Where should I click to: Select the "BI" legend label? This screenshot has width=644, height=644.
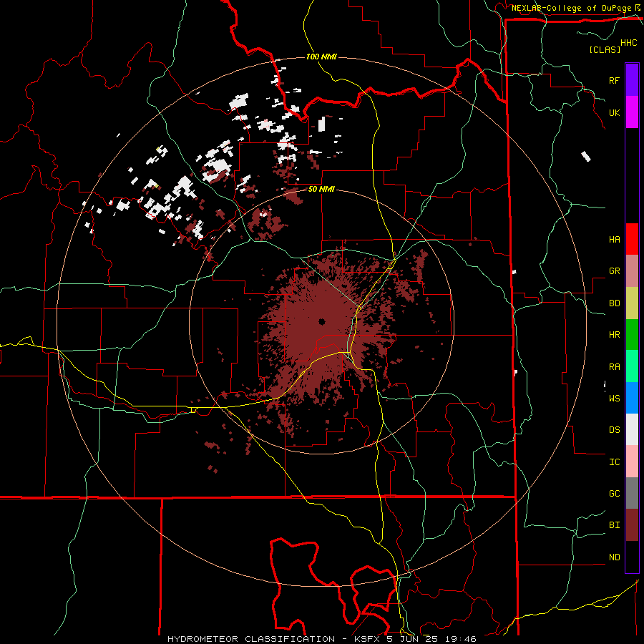pyautogui.click(x=614, y=525)
